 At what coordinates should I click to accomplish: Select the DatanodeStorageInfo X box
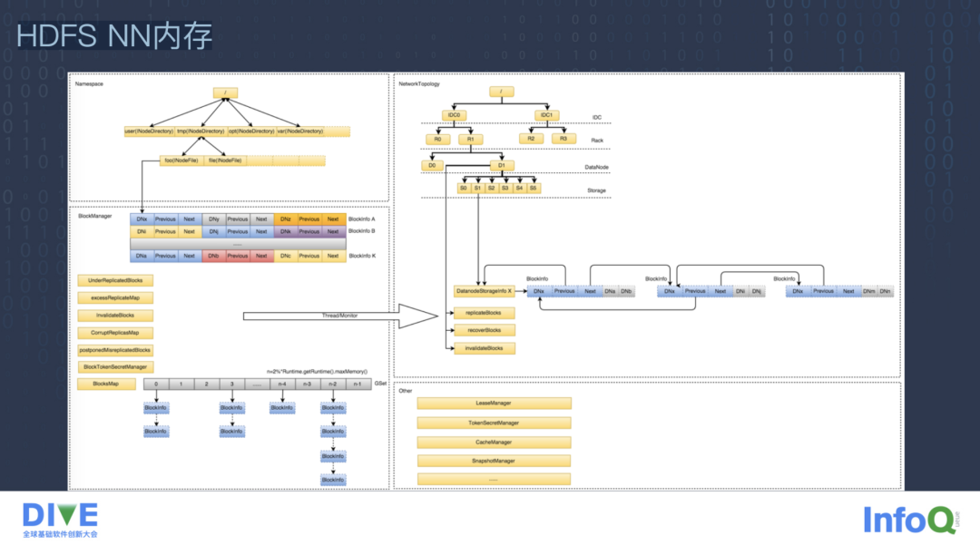(484, 291)
